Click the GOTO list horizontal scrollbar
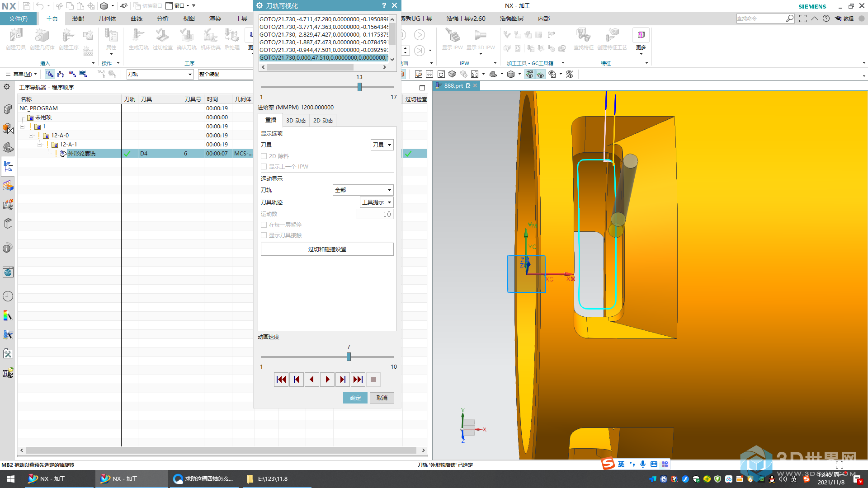Image resolution: width=868 pixels, height=488 pixels. tap(310, 67)
